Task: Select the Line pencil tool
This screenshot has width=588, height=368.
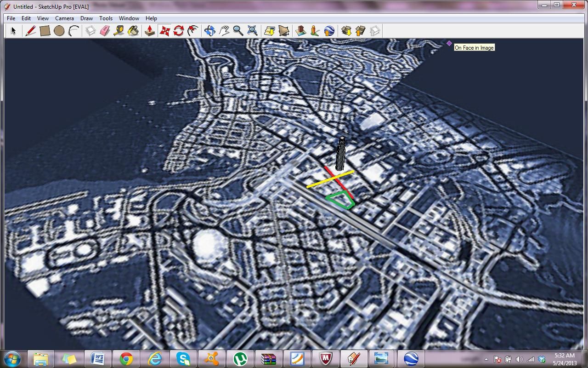Action: pos(30,31)
